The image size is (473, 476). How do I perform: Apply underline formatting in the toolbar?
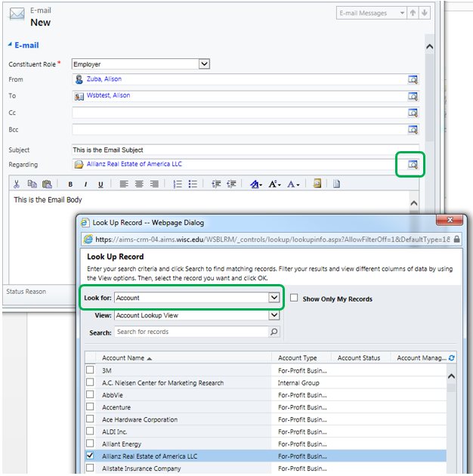coord(100,184)
